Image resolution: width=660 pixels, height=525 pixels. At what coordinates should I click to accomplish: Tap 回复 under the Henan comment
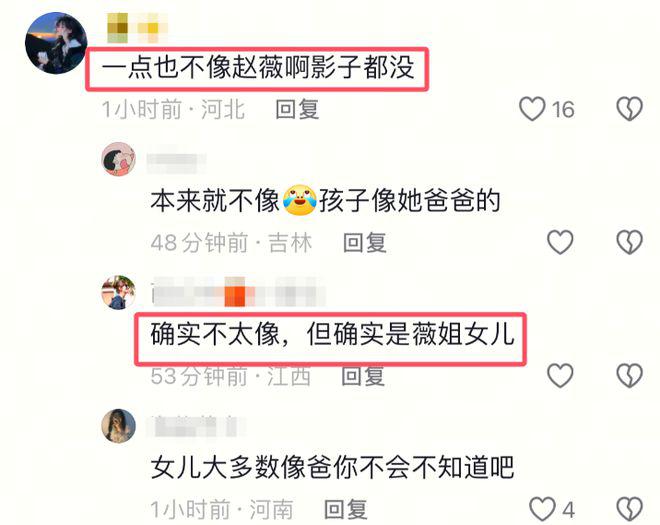coord(346,509)
